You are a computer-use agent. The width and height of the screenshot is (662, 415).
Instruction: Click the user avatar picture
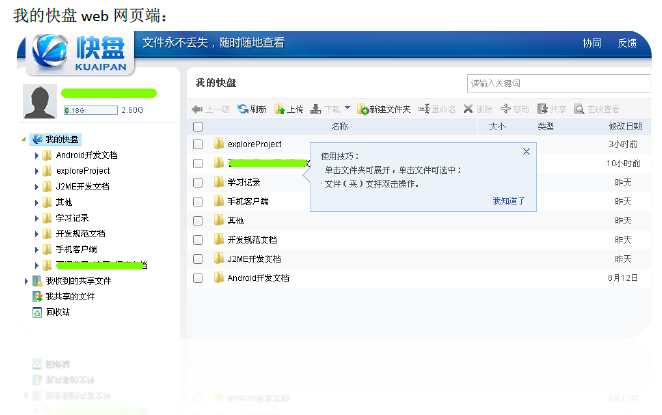tap(40, 101)
